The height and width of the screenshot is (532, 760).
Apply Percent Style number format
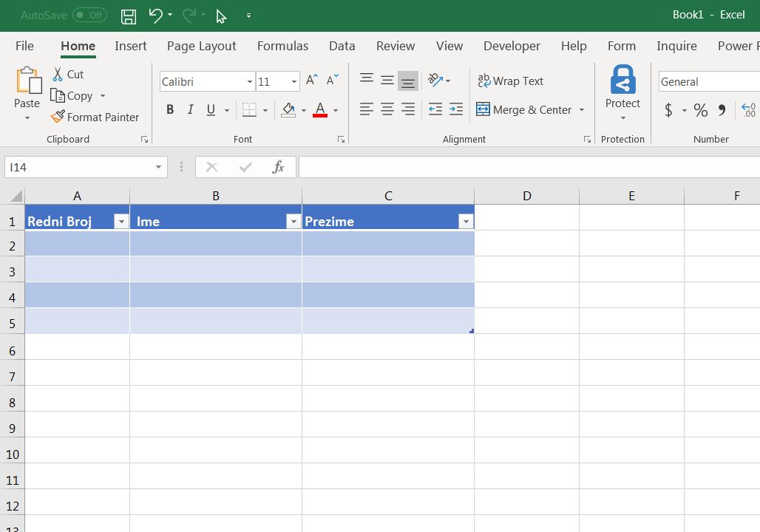(x=700, y=110)
